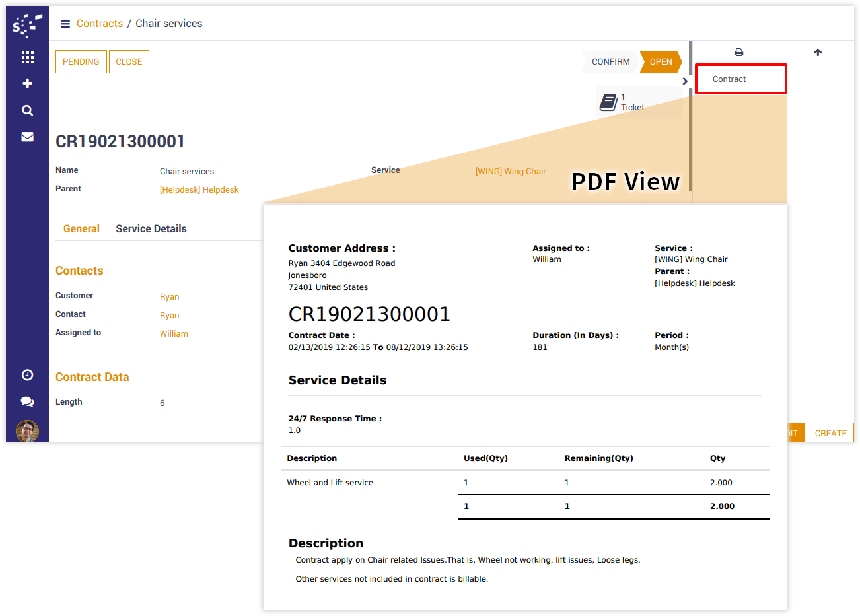Switch to the Service Details tab

click(x=151, y=229)
